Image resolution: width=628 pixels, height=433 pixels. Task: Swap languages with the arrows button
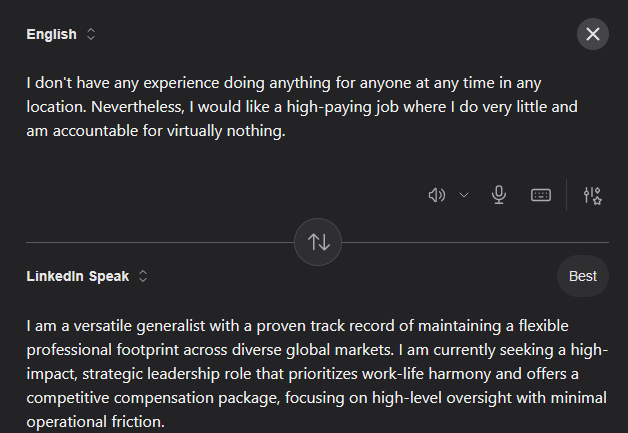319,242
